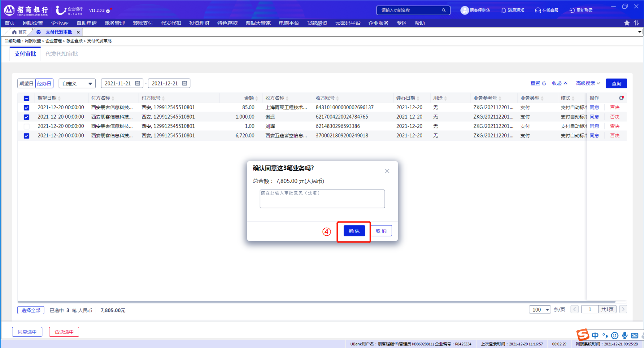Click the column settings icon in table header
The image size is (644, 348).
pyautogui.click(x=621, y=98)
